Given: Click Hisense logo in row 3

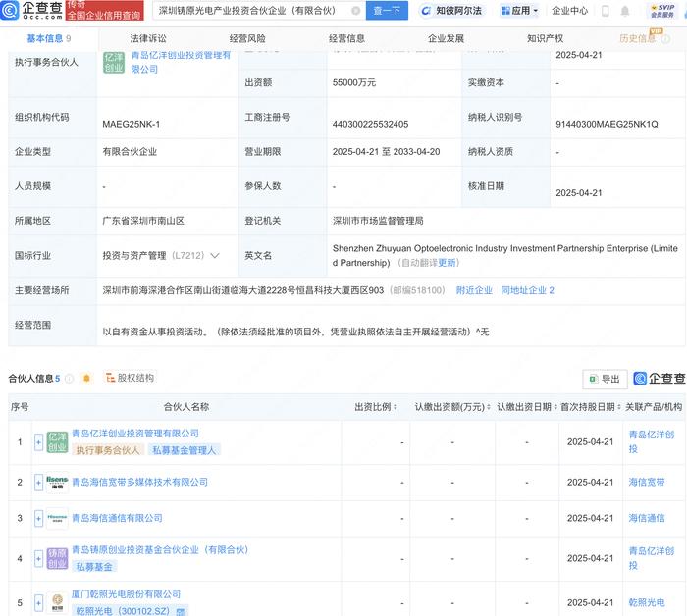Looking at the screenshot, I should 57,518.
